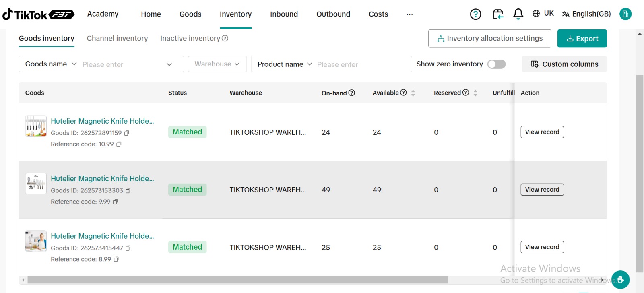Image resolution: width=644 pixels, height=293 pixels.
Task: Go to the Home menu
Action: 151,14
